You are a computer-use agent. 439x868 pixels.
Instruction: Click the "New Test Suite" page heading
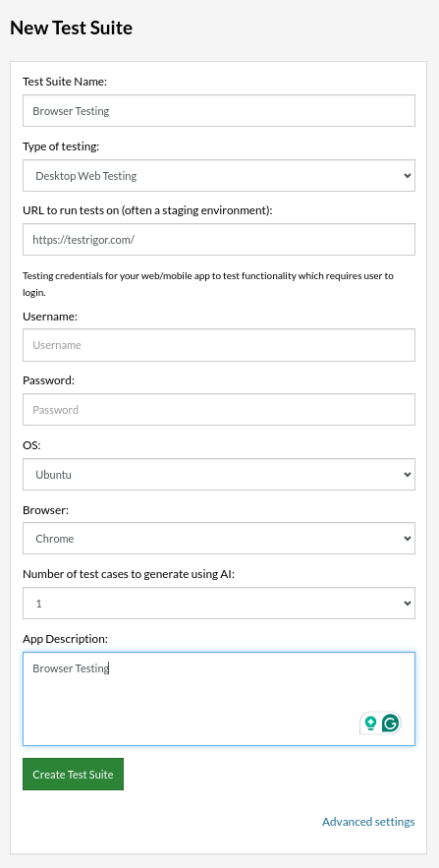[72, 28]
